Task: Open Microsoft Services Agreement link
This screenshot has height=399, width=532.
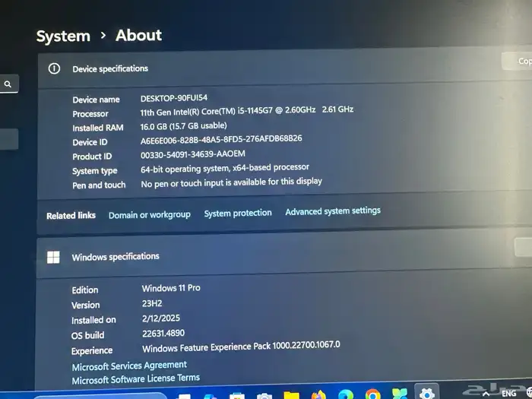Action: pyautogui.click(x=129, y=366)
